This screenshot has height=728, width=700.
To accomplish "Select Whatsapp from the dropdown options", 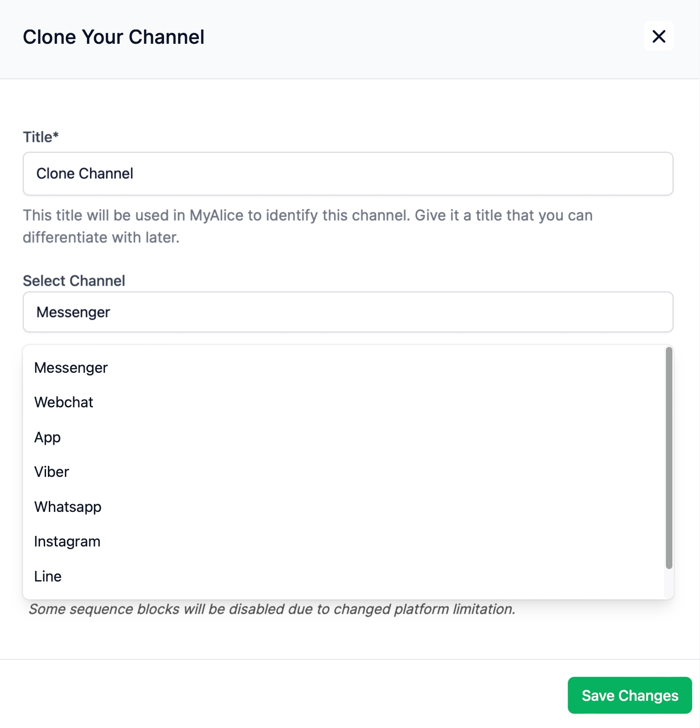I will [x=344, y=507].
